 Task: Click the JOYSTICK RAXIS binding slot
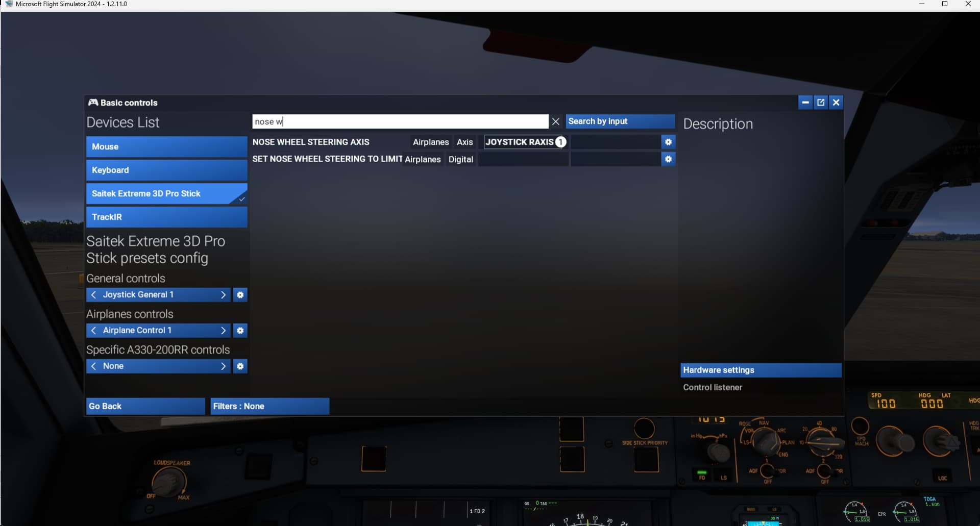click(526, 142)
